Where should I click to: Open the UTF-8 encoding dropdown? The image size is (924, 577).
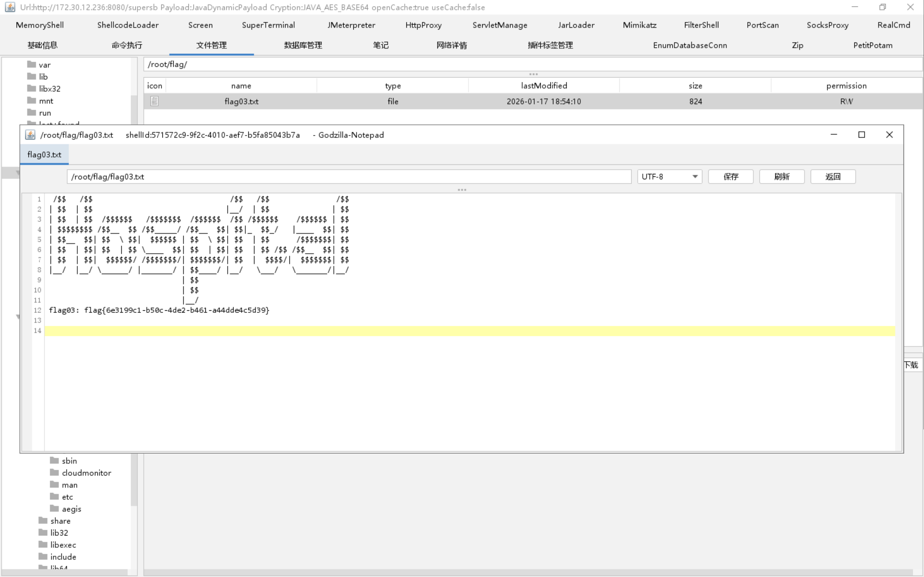coord(669,177)
